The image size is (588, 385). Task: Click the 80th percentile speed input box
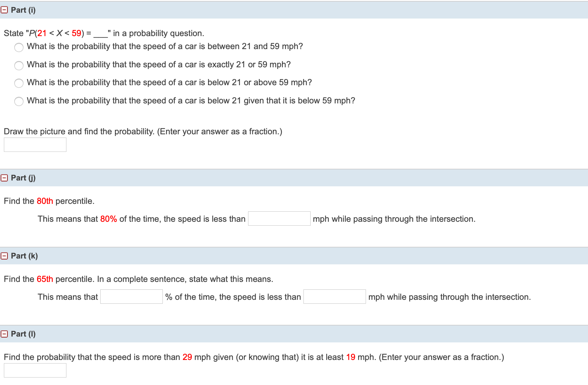279,219
